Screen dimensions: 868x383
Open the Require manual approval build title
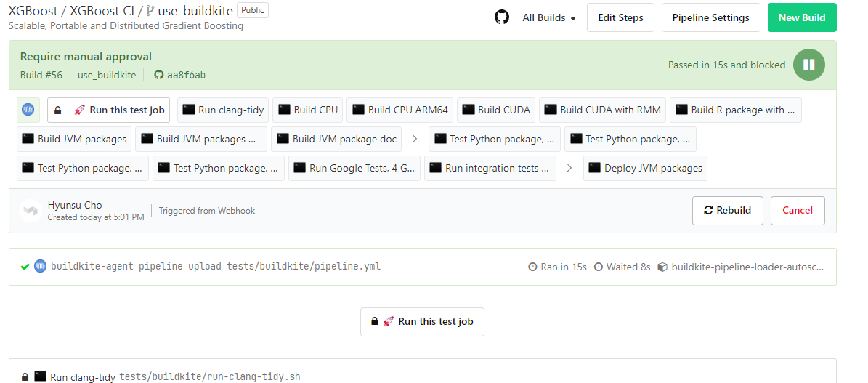86,57
